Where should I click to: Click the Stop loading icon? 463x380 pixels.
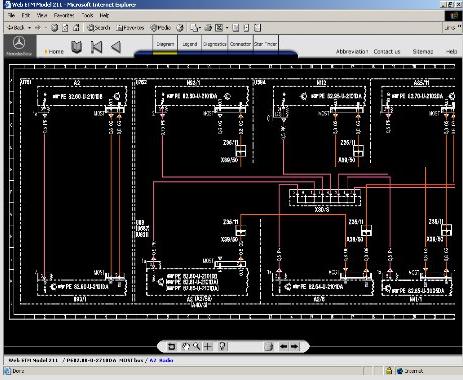click(55, 28)
